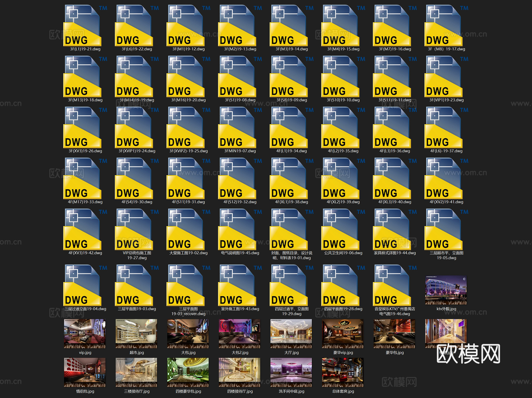Open the 四楼接待厅.jpg thumbnail
The image size is (532, 398).
point(239,373)
